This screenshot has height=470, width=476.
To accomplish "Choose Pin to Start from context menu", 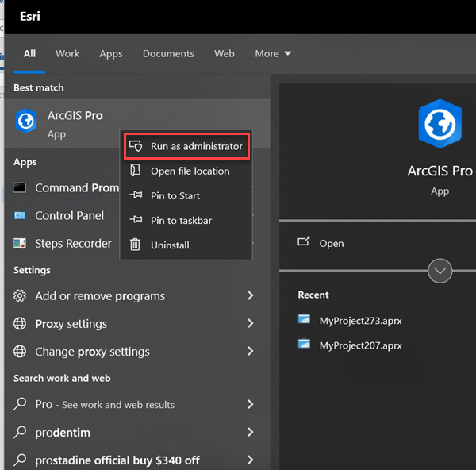I will (186, 195).
